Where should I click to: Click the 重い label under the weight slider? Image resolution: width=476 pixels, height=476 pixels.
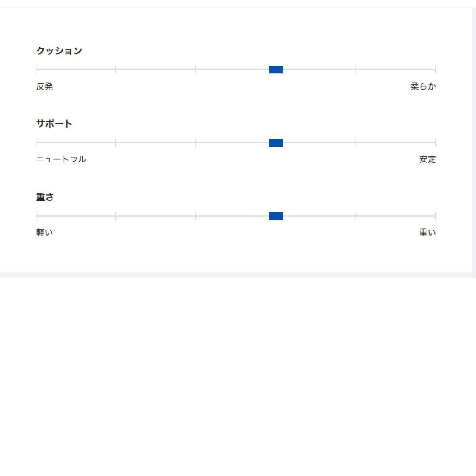pos(428,233)
